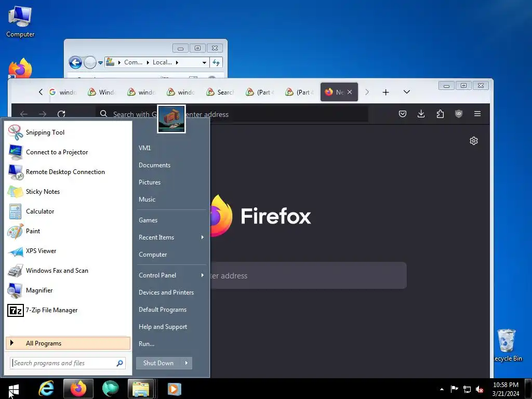
Task: Open Recycle Bin on desktop
Action: (507, 345)
